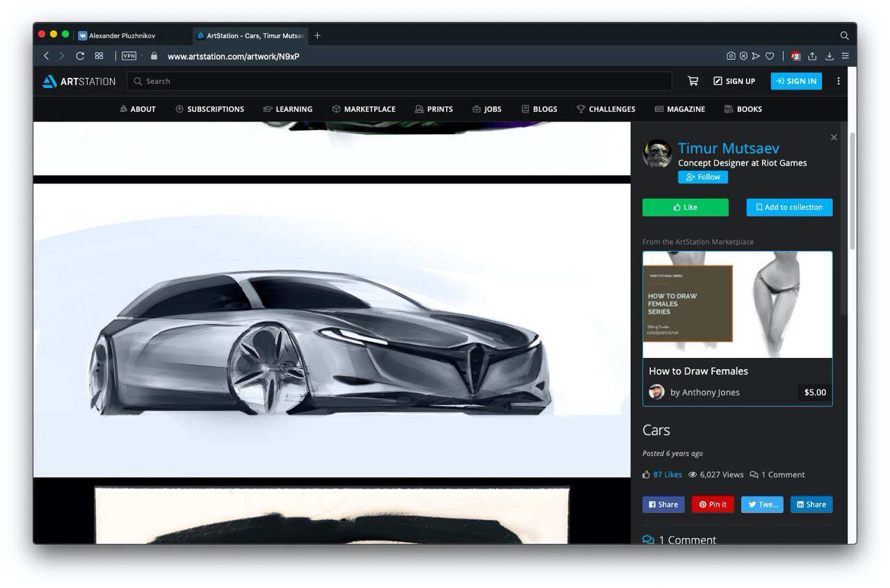Screen dimensions: 890x588
Task: Share on LinkedIn with Share button
Action: [811, 505]
